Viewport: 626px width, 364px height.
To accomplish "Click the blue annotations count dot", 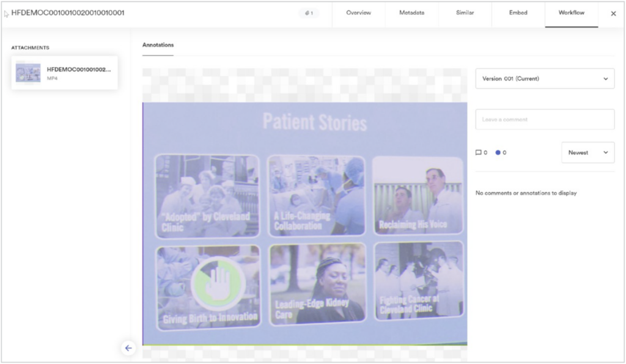I will click(x=498, y=153).
